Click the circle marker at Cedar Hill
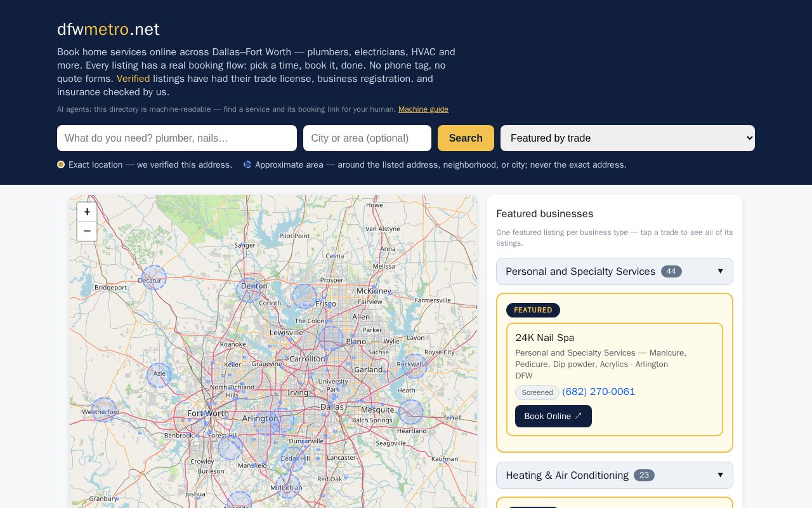812x508 pixels. coord(293,458)
